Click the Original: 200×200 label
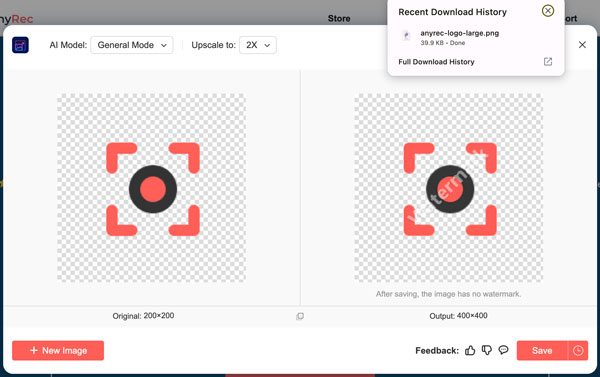Image resolution: width=600 pixels, height=377 pixels. 143,316
